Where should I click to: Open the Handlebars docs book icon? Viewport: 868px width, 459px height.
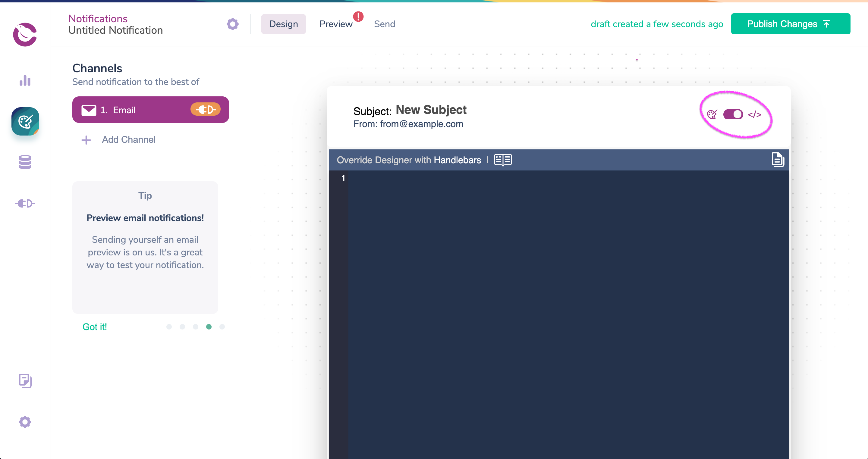(x=503, y=160)
